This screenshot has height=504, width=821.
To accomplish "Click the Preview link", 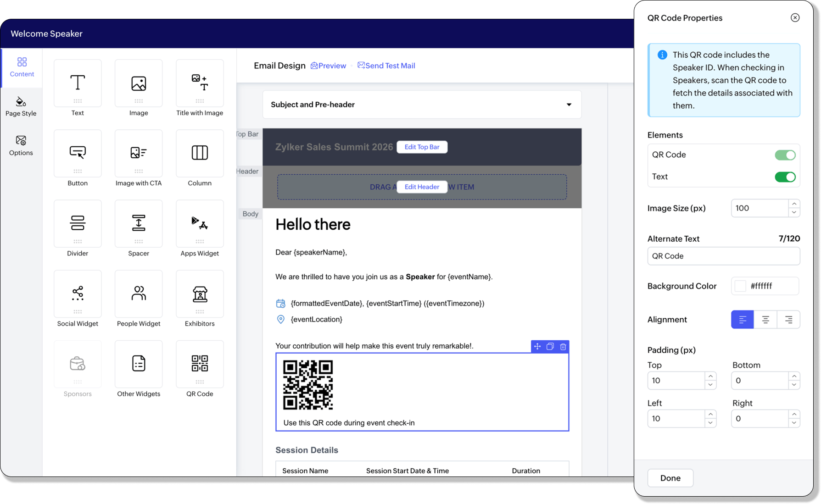I will (328, 66).
